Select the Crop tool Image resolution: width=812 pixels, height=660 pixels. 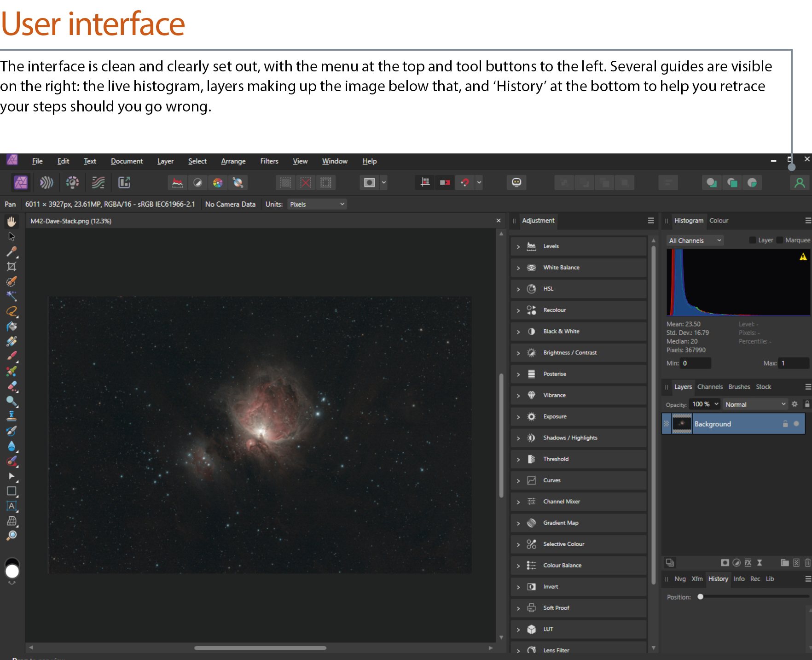click(12, 266)
